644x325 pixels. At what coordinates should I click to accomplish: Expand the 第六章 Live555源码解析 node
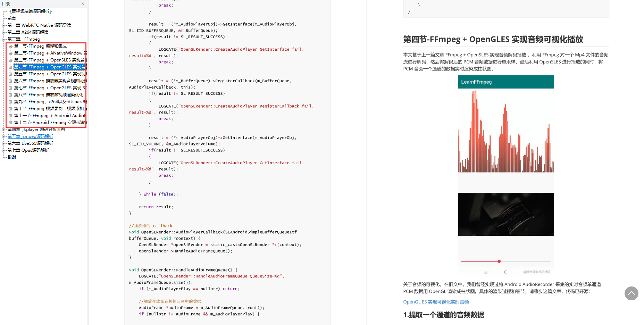coord(4,143)
